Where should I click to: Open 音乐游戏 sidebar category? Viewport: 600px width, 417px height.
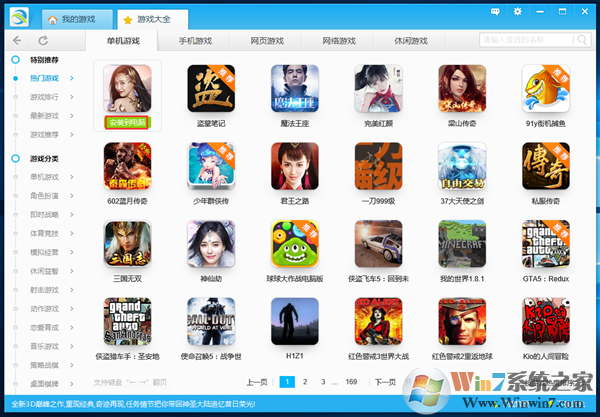tap(44, 346)
